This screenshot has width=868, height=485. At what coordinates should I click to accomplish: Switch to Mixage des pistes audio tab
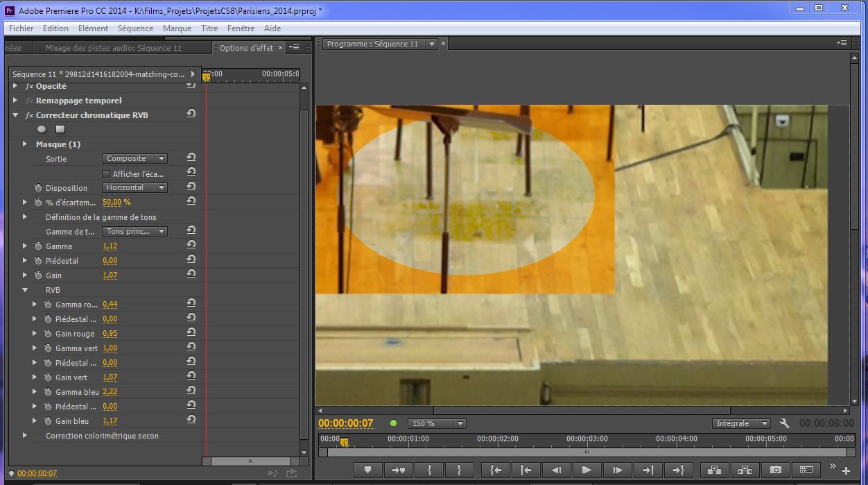click(113, 48)
